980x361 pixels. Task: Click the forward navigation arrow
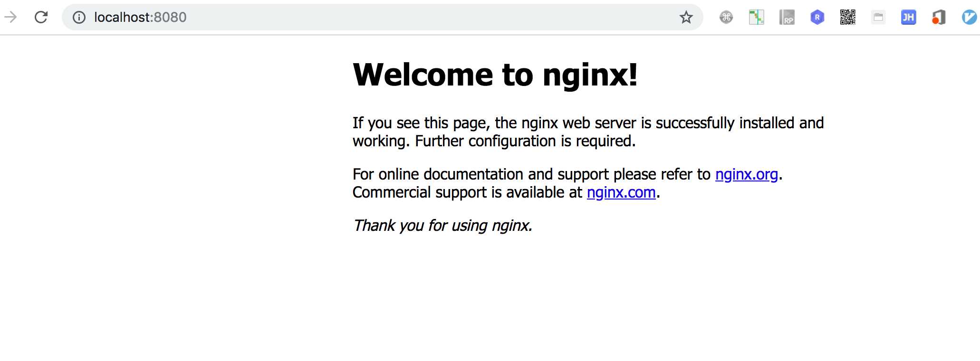[x=10, y=17]
